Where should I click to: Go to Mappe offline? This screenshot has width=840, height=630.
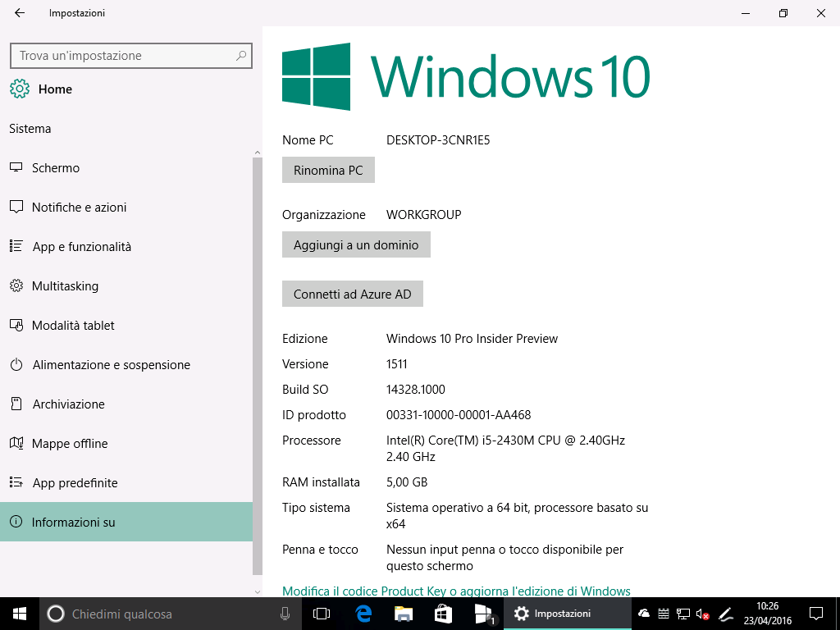(126, 444)
